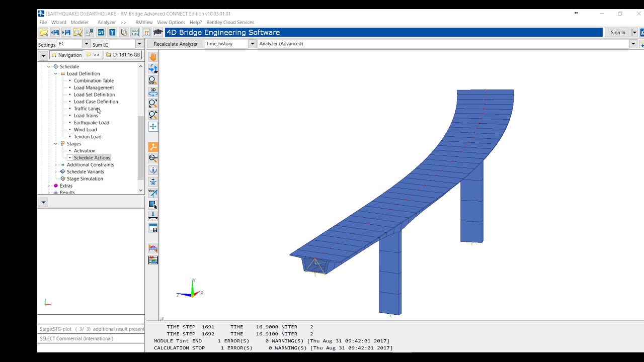Click the open book toolbar icon
Viewport: 644px width, 362px height.
pos(123,33)
